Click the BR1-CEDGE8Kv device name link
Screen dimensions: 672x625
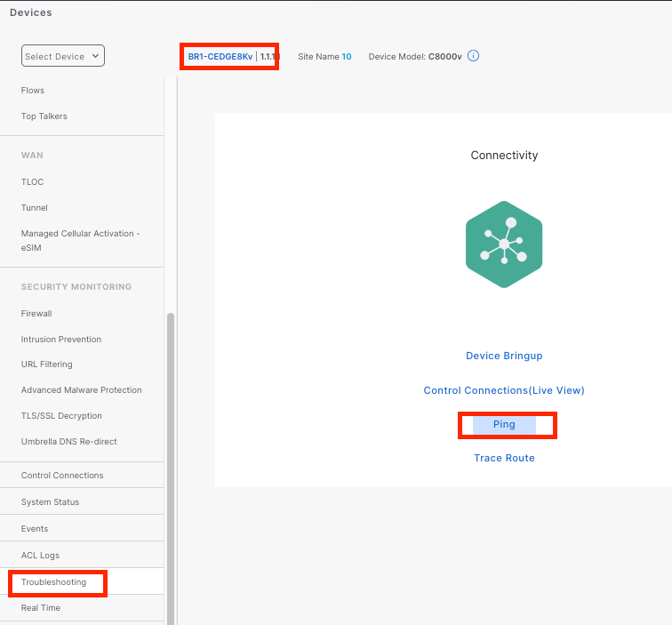pyautogui.click(x=220, y=56)
